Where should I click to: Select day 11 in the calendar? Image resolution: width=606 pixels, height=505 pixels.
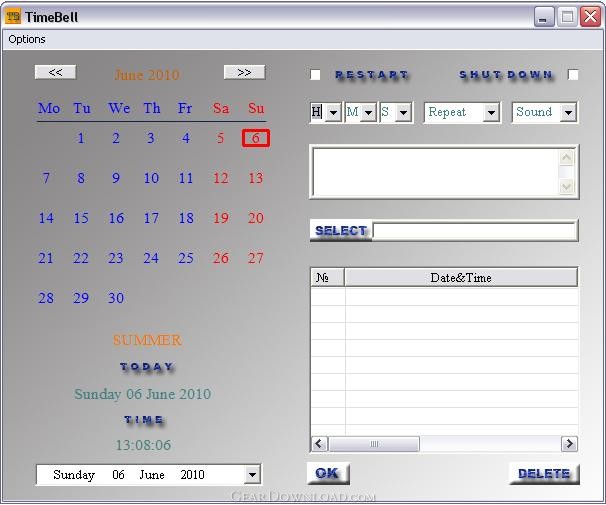(x=186, y=178)
